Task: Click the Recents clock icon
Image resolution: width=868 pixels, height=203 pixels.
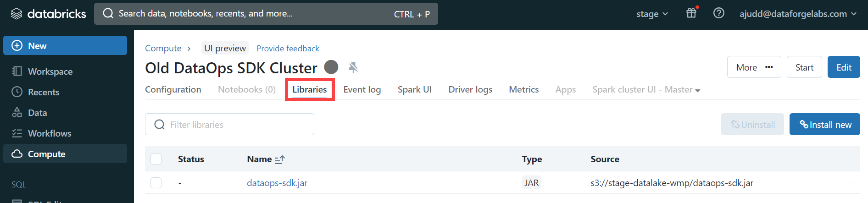Action: tap(17, 92)
